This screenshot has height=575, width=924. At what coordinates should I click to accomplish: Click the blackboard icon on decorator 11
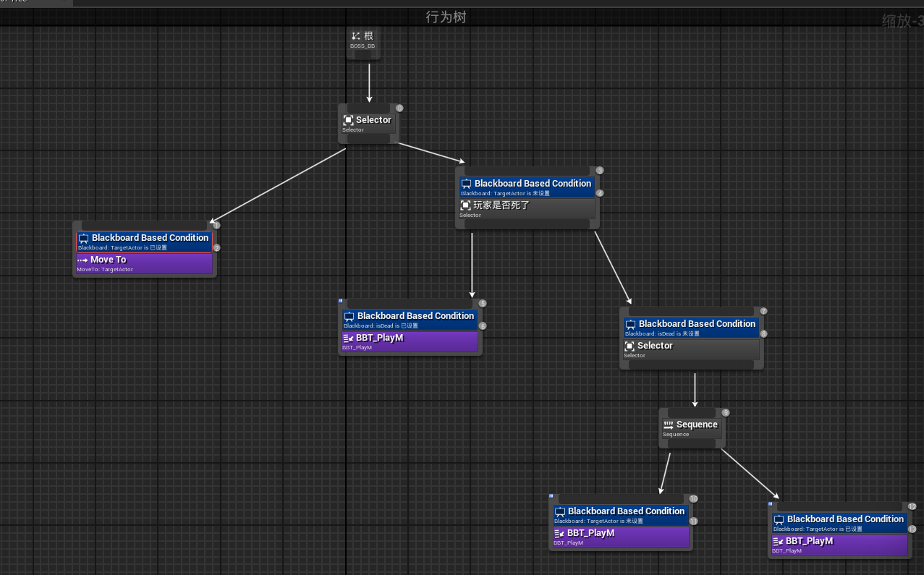559,511
